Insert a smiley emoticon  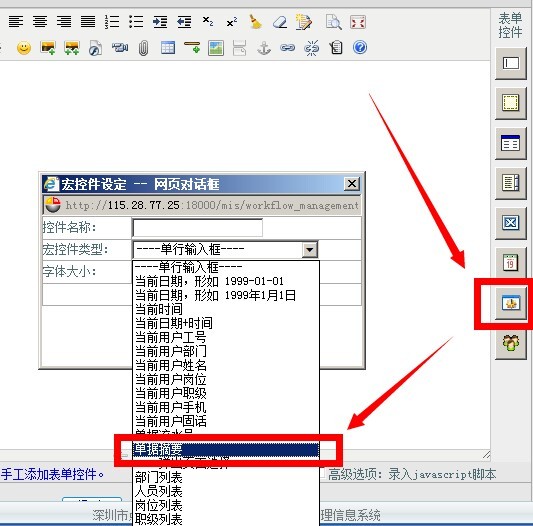(x=24, y=48)
